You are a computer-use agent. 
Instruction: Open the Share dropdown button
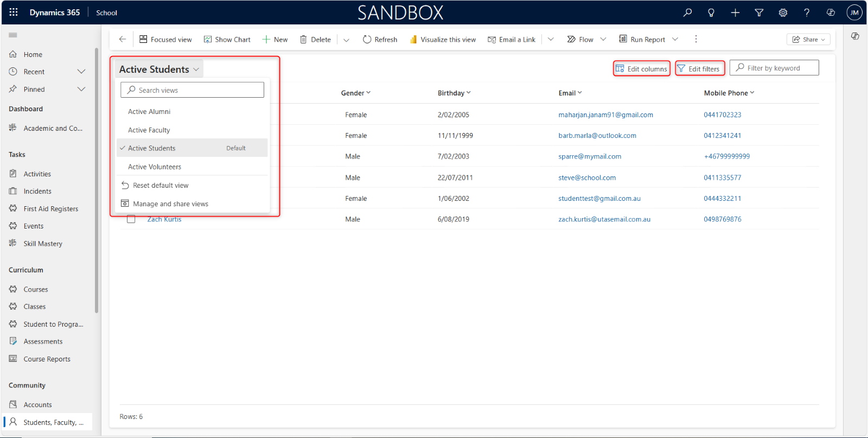coord(808,39)
